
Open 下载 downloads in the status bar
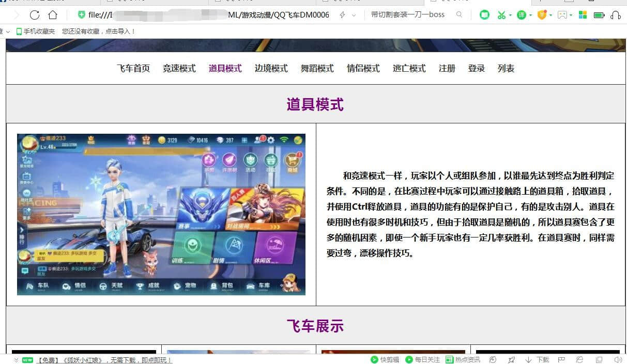tap(538, 360)
